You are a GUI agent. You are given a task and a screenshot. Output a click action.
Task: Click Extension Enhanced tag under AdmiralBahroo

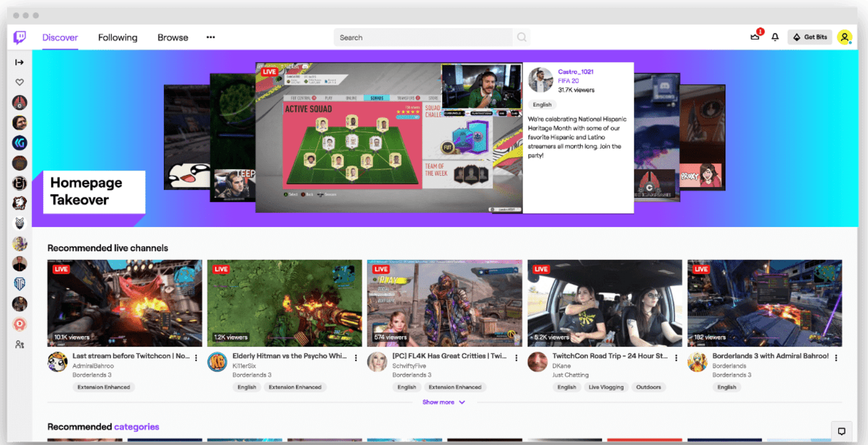(103, 387)
